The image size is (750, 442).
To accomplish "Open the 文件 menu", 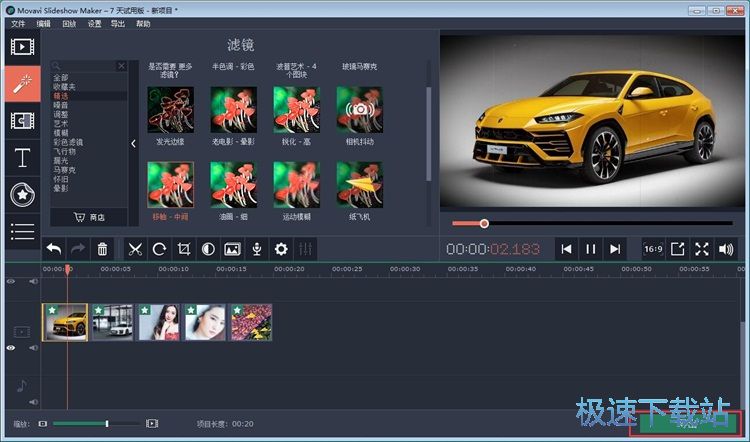I will 18,24.
